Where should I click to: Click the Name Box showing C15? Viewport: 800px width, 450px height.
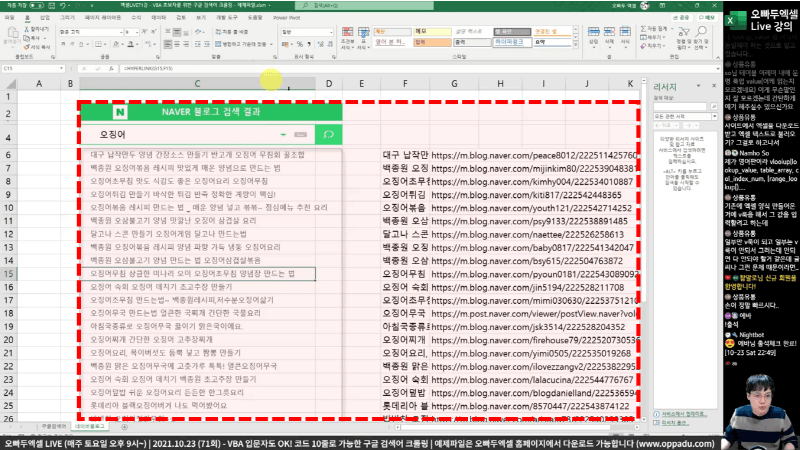point(33,68)
